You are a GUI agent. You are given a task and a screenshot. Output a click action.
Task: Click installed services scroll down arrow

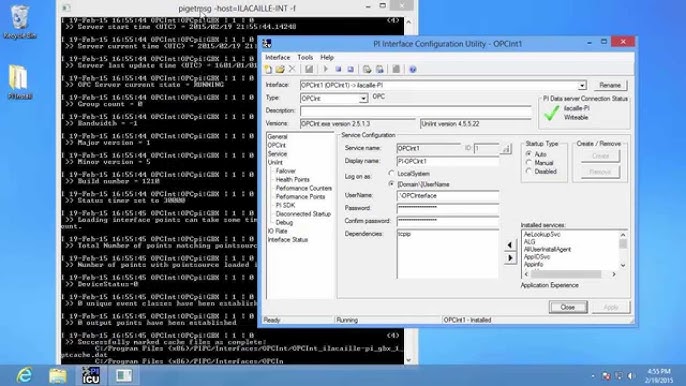tap(623, 265)
